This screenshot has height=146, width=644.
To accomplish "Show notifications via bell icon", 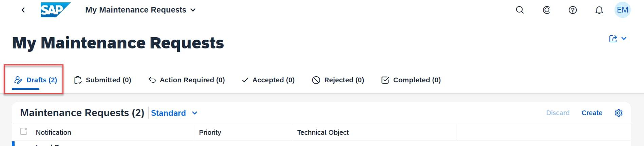I will pyautogui.click(x=599, y=10).
